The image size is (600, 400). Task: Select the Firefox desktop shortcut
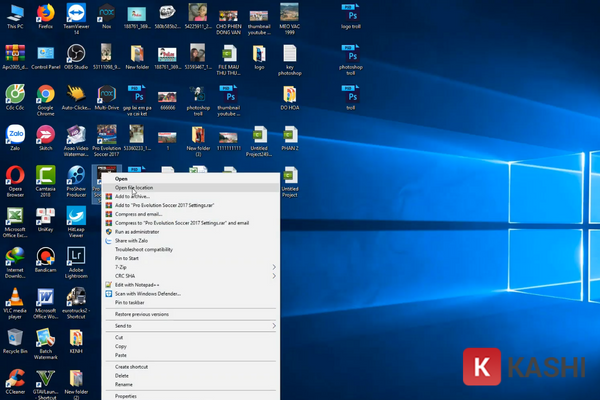(45, 13)
